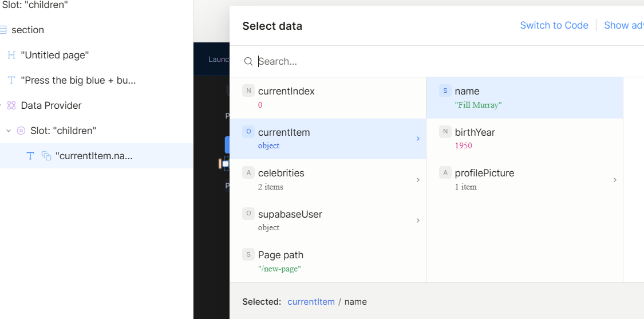Viewport: 644px width, 319px height.
Task: Collapse the Slot children tree node
Action: click(9, 131)
